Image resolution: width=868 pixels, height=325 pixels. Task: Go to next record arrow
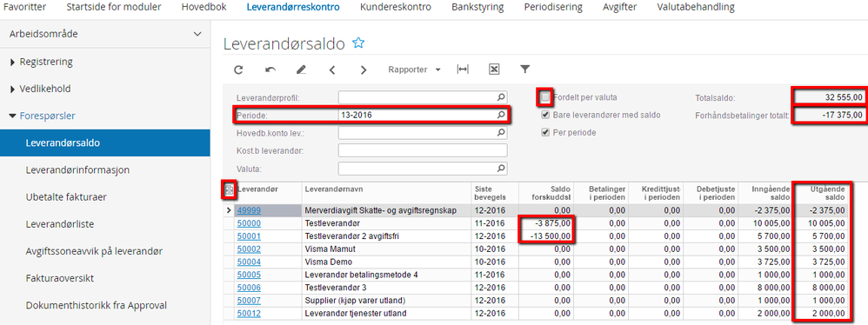point(364,70)
